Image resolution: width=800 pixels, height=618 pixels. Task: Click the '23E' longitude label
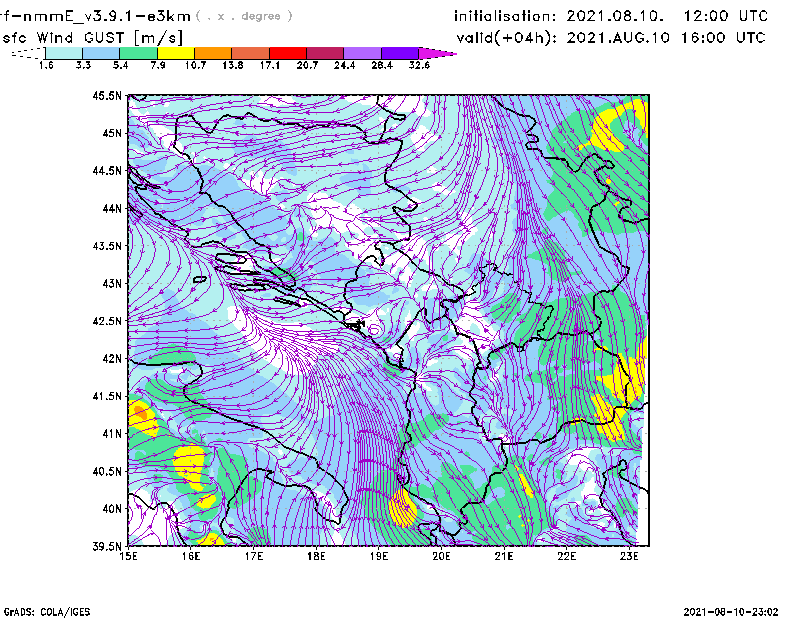(629, 556)
